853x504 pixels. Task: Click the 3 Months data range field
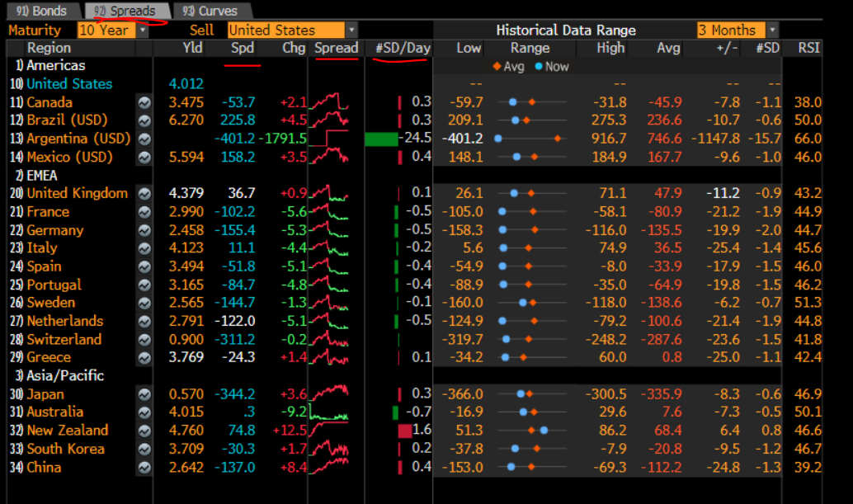(x=731, y=30)
